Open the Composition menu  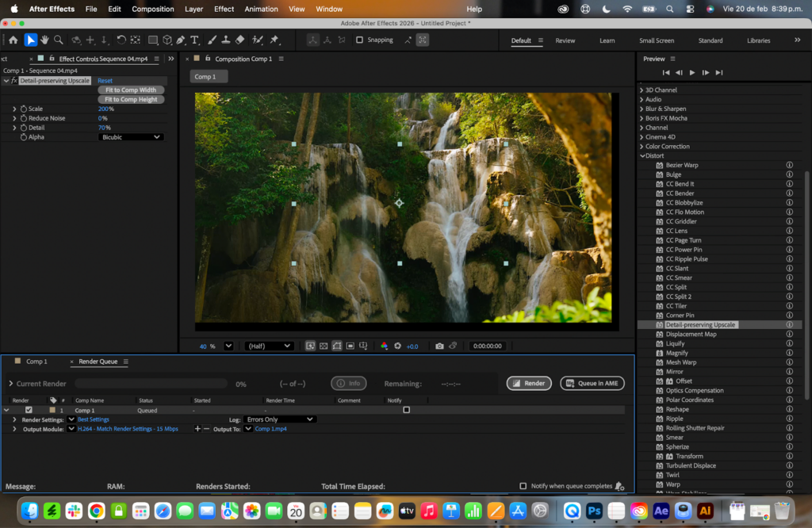click(152, 9)
